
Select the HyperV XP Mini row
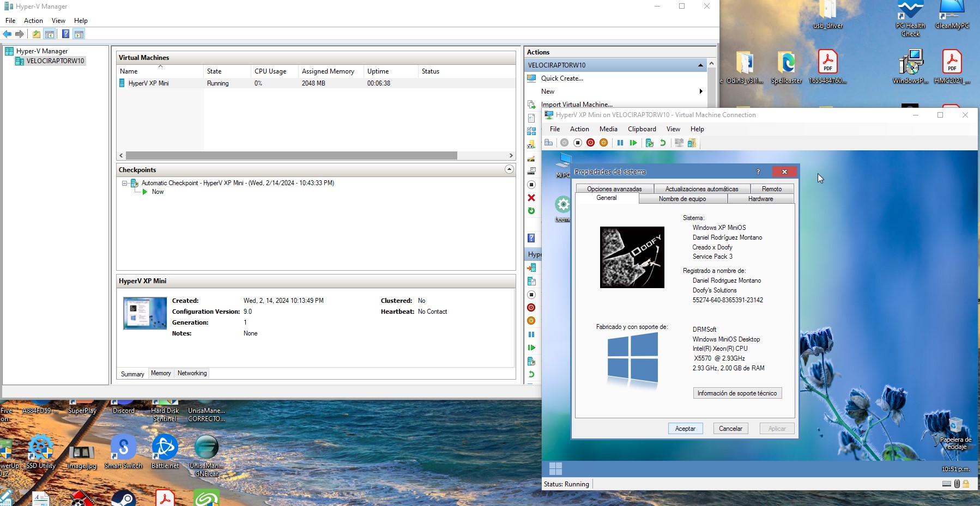tap(316, 83)
